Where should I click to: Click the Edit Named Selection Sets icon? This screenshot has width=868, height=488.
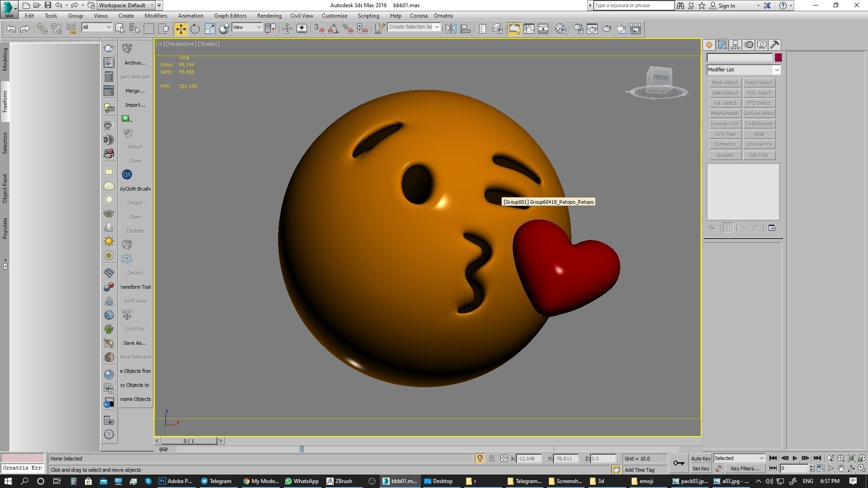point(379,29)
